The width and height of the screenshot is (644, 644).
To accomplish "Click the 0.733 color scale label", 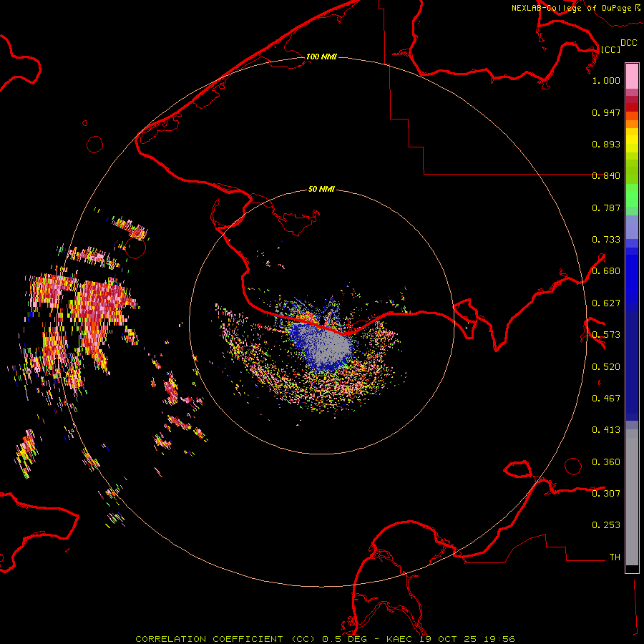I will point(606,240).
